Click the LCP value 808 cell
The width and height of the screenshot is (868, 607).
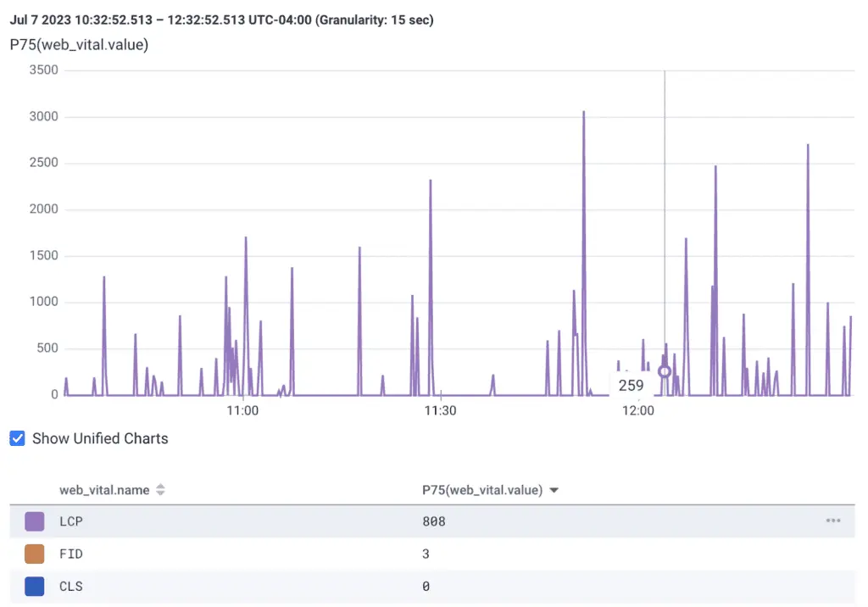[x=434, y=521]
